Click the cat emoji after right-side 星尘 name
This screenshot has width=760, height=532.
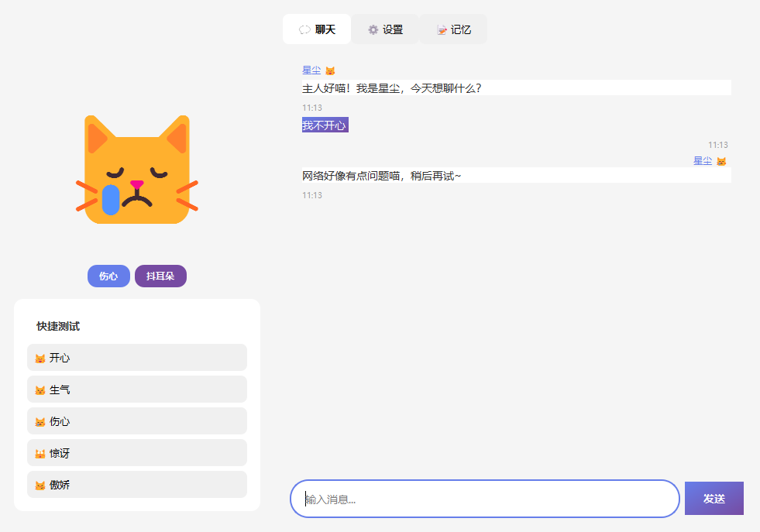coord(721,161)
